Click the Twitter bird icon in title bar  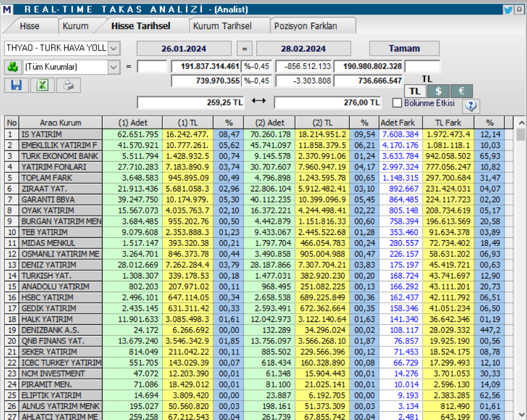click(x=508, y=9)
